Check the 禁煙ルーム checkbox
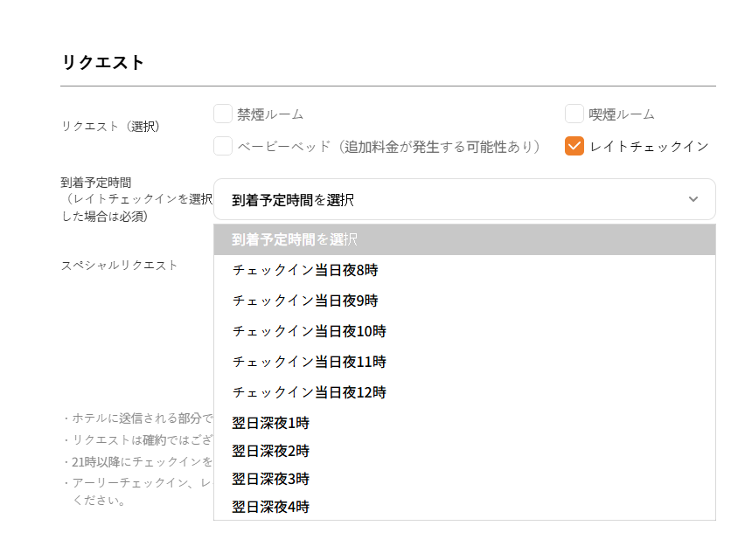 [223, 114]
